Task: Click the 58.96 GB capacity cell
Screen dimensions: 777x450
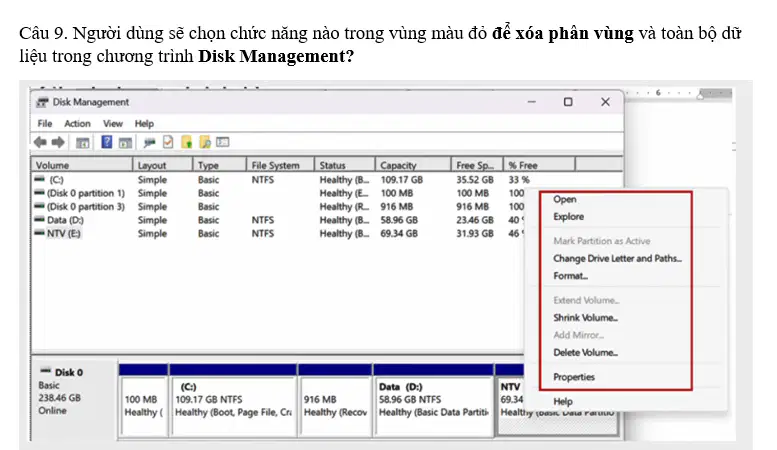Action: pyautogui.click(x=399, y=220)
